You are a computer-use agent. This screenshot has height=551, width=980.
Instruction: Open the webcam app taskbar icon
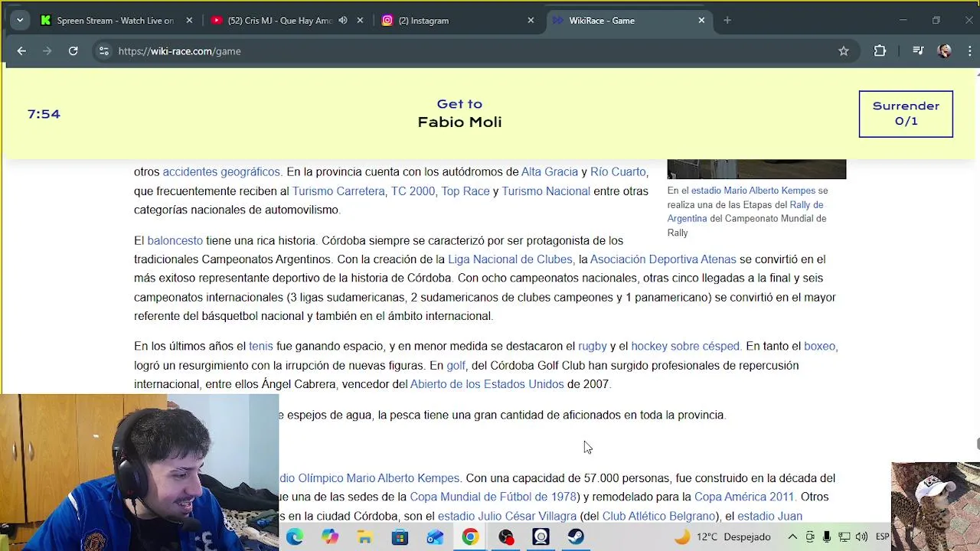pyautogui.click(x=541, y=537)
